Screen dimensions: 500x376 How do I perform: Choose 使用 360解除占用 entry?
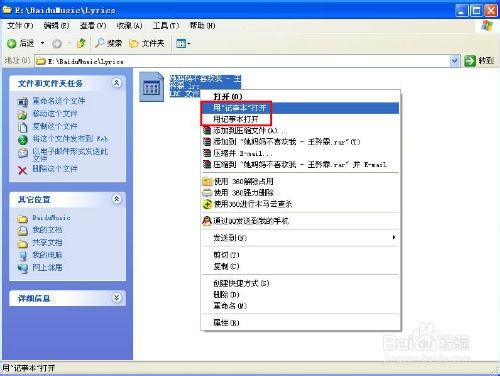pos(300,181)
